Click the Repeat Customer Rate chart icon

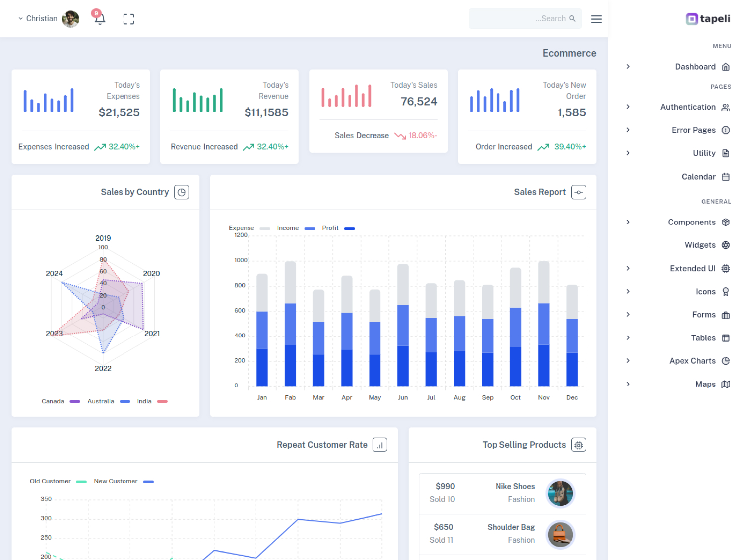coord(380,445)
